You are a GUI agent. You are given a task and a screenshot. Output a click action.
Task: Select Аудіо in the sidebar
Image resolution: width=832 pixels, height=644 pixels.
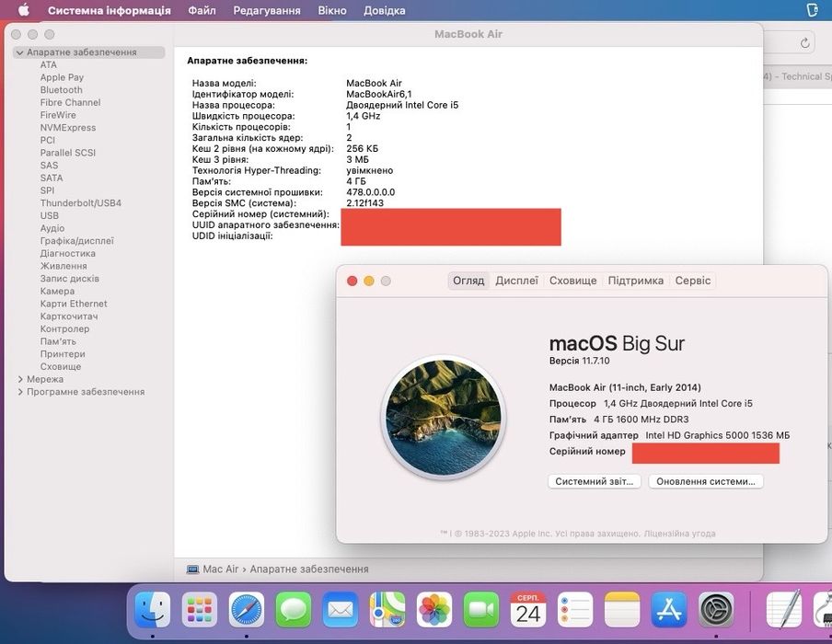52,229
